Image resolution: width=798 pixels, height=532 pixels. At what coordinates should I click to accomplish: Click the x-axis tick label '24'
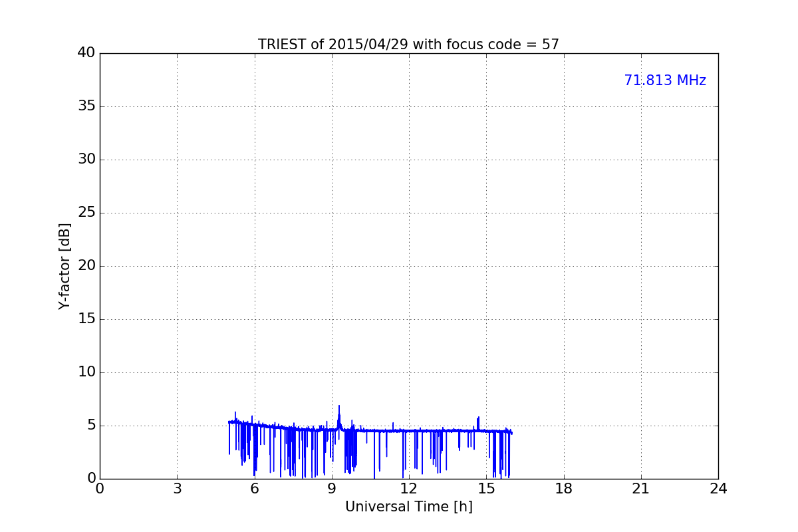(718, 489)
